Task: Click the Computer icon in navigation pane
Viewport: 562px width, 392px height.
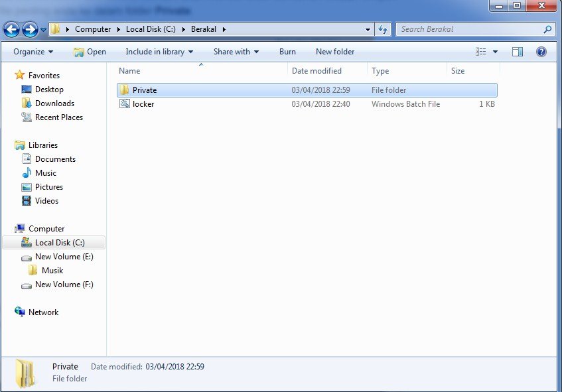Action: [20, 228]
